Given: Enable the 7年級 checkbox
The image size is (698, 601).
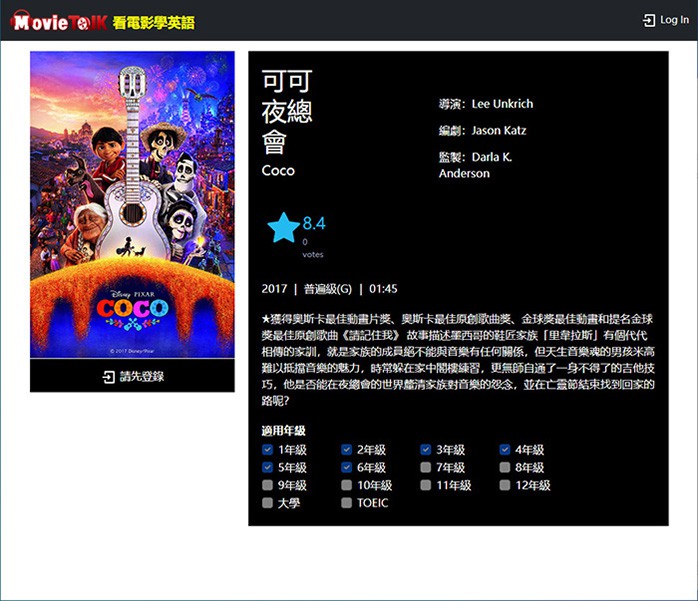Looking at the screenshot, I should [x=426, y=468].
